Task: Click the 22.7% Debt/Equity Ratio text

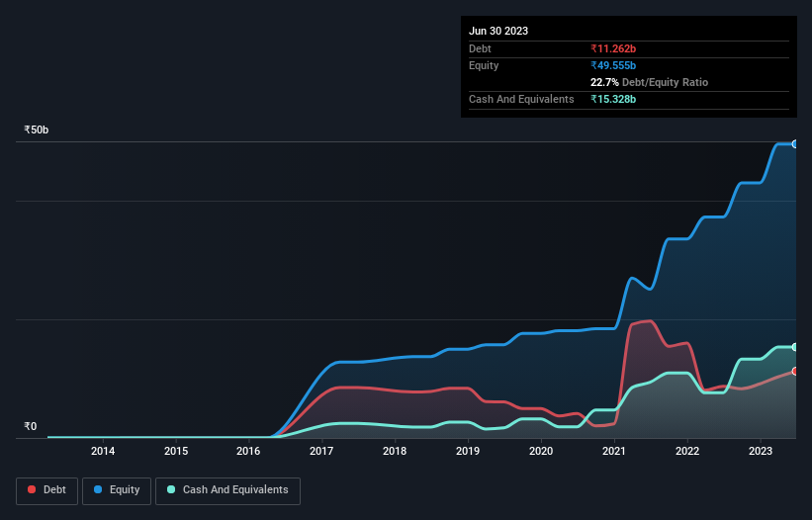Action: (x=650, y=82)
